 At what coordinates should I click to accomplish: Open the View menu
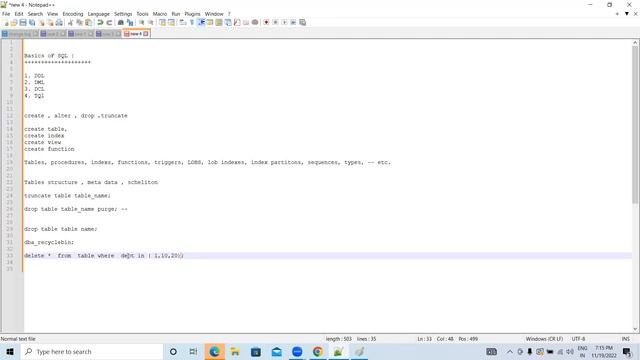(52, 14)
